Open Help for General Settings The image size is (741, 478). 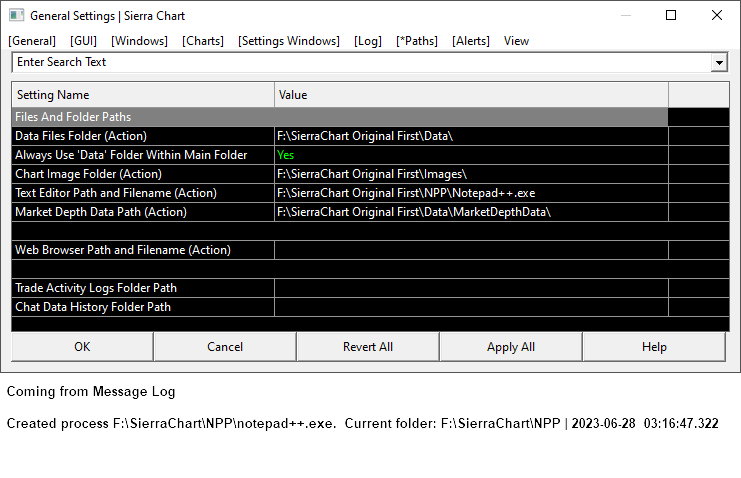[x=654, y=347]
